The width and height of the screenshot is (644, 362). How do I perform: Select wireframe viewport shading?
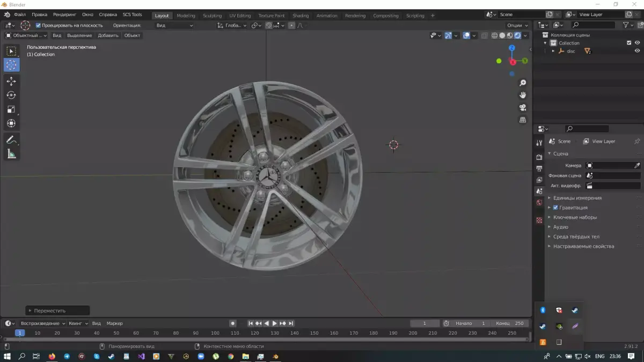[494, 35]
